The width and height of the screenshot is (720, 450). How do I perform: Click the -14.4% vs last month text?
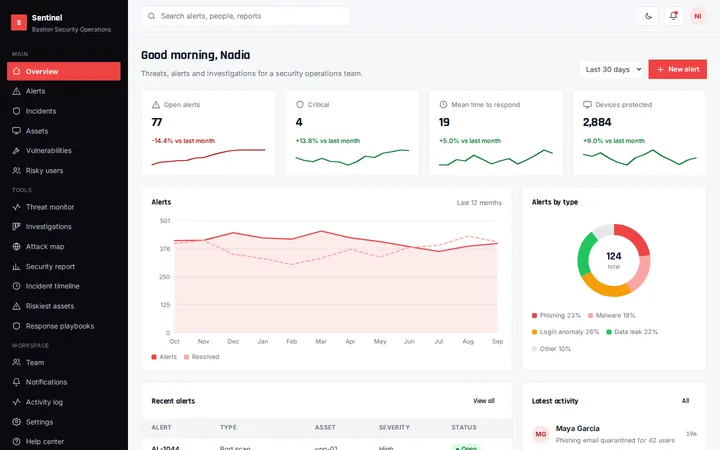tap(183, 141)
